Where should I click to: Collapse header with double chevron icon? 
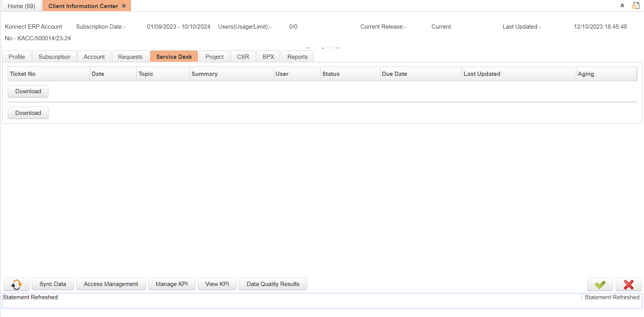[x=622, y=6]
